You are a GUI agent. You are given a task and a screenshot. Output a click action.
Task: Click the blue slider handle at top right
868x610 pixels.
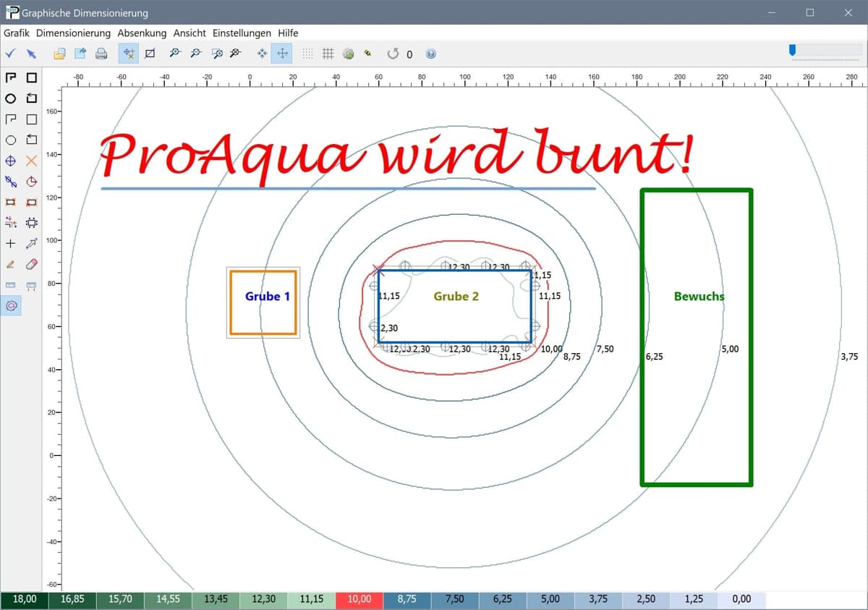[x=793, y=50]
